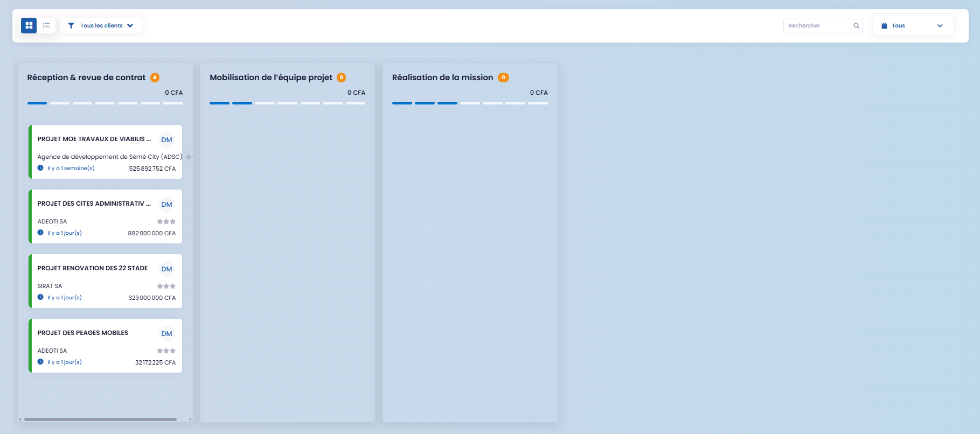Click DM avatar on PROJET DES PEAGES MOBILES
This screenshot has width=980, height=434.
[x=167, y=334]
